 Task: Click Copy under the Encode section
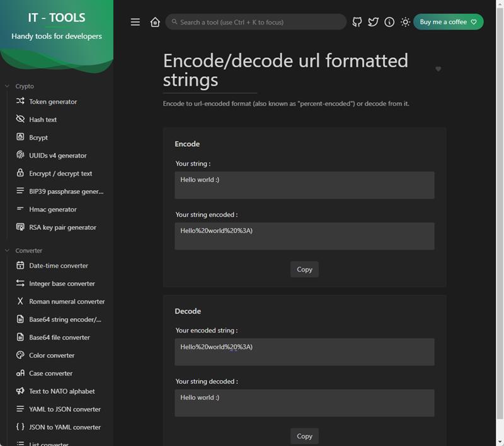304,269
